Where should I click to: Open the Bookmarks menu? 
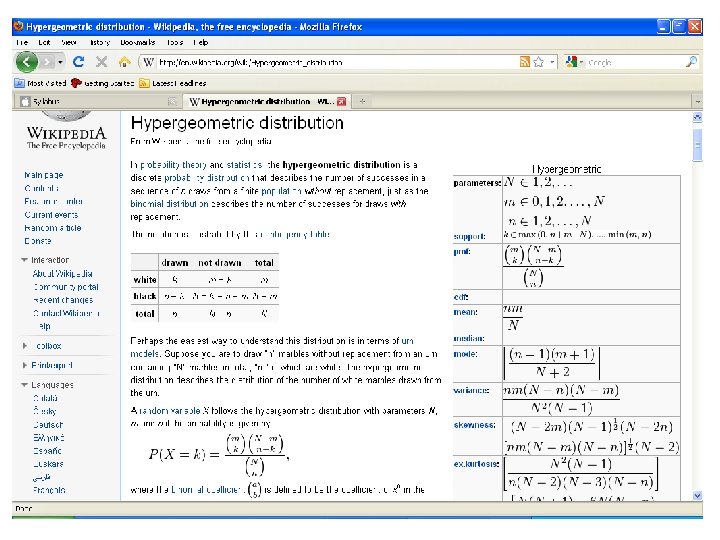pyautogui.click(x=137, y=42)
